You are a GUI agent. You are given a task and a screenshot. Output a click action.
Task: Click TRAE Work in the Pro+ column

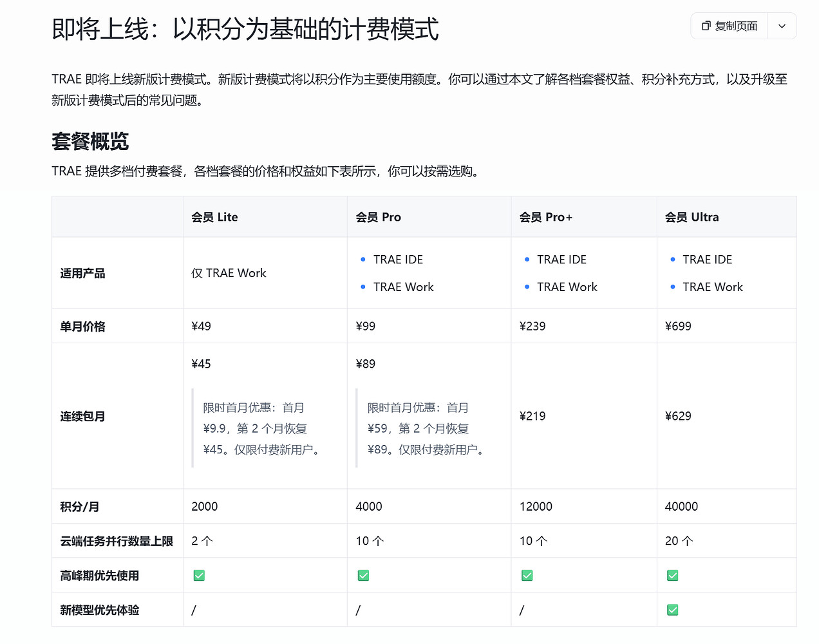point(567,287)
